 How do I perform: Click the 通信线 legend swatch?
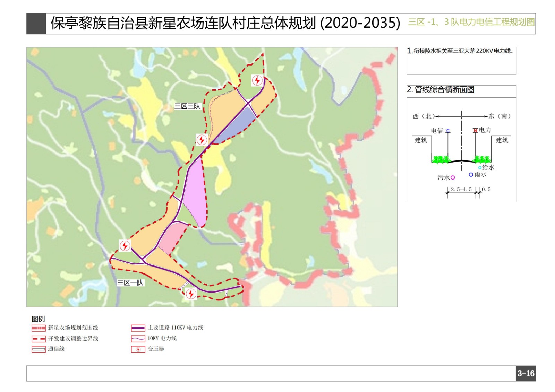[39, 349]
